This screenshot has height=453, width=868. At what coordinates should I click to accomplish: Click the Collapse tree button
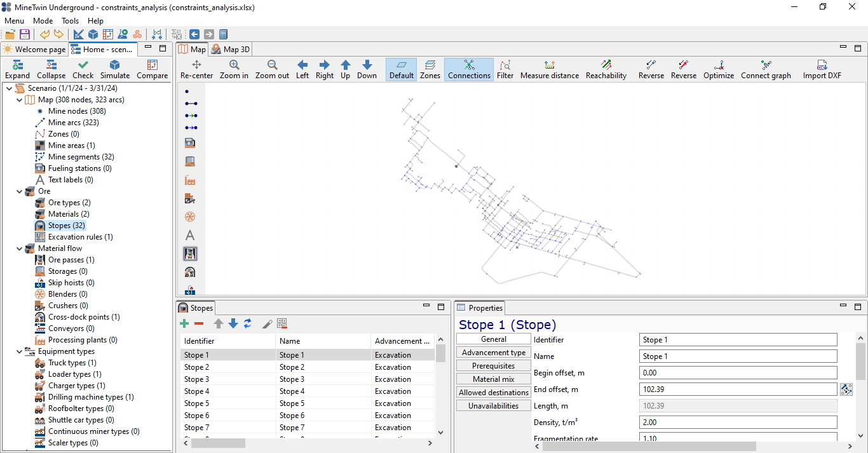(x=51, y=69)
